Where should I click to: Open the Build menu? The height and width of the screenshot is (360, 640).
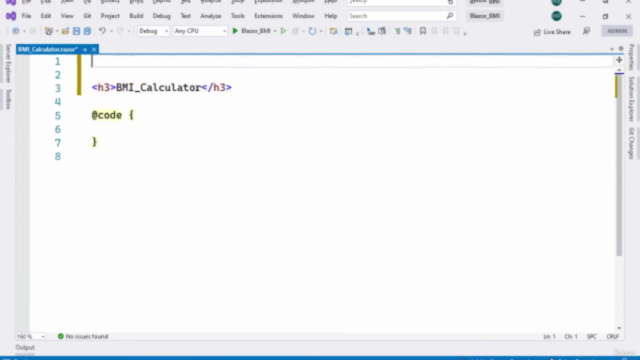[136, 16]
